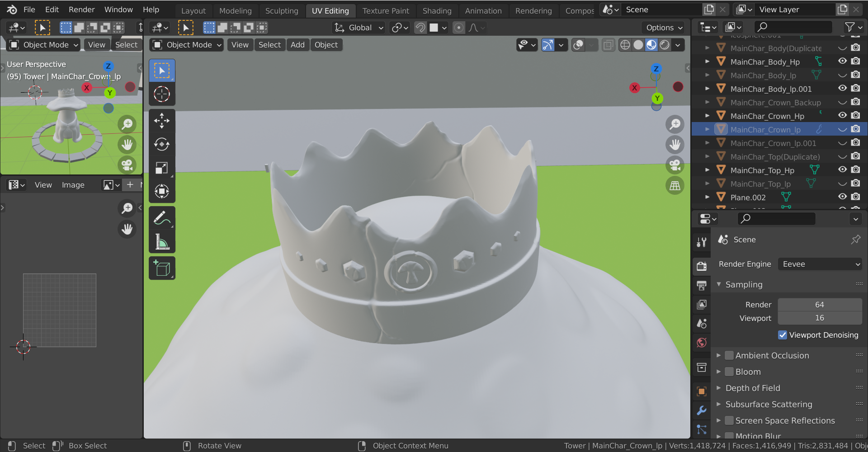Select rendered viewport shading
The image size is (868, 452).
click(665, 45)
